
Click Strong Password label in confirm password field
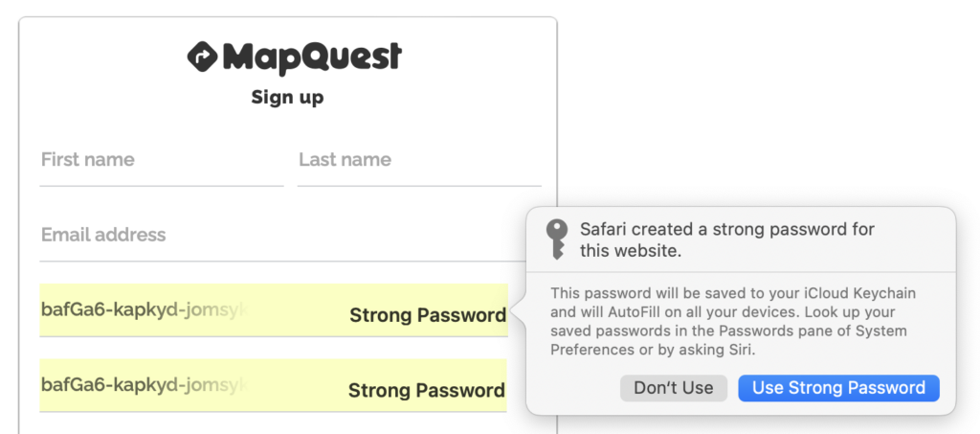pos(426,390)
